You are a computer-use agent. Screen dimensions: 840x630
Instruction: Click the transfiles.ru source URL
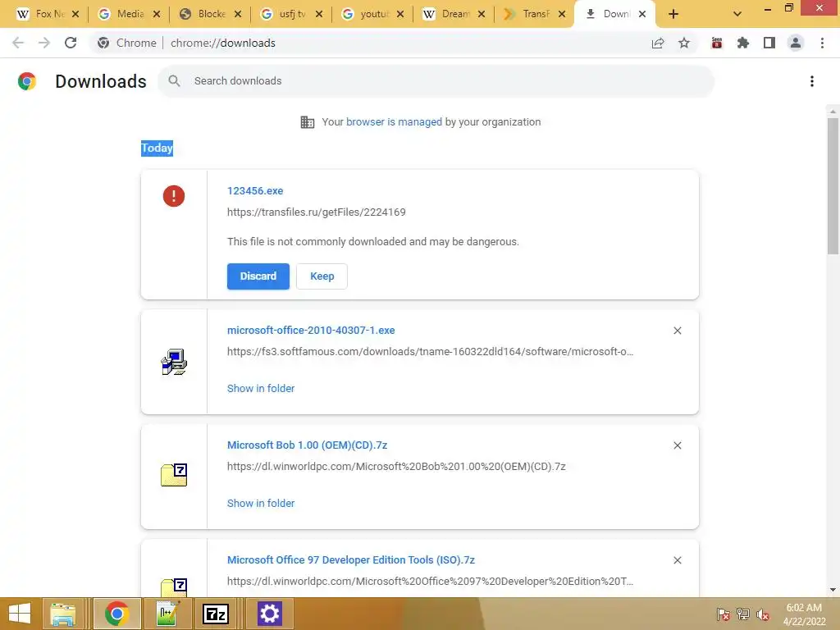(x=316, y=212)
